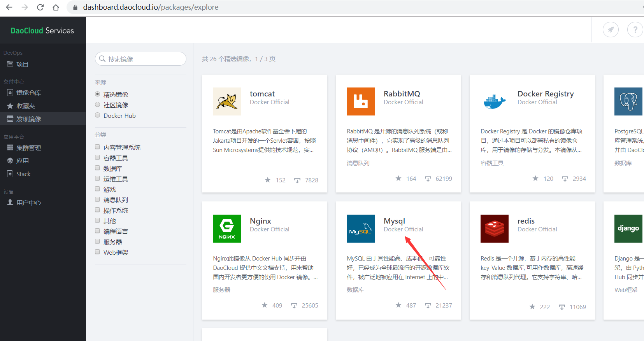Click the download icon on redis card

coord(562,307)
